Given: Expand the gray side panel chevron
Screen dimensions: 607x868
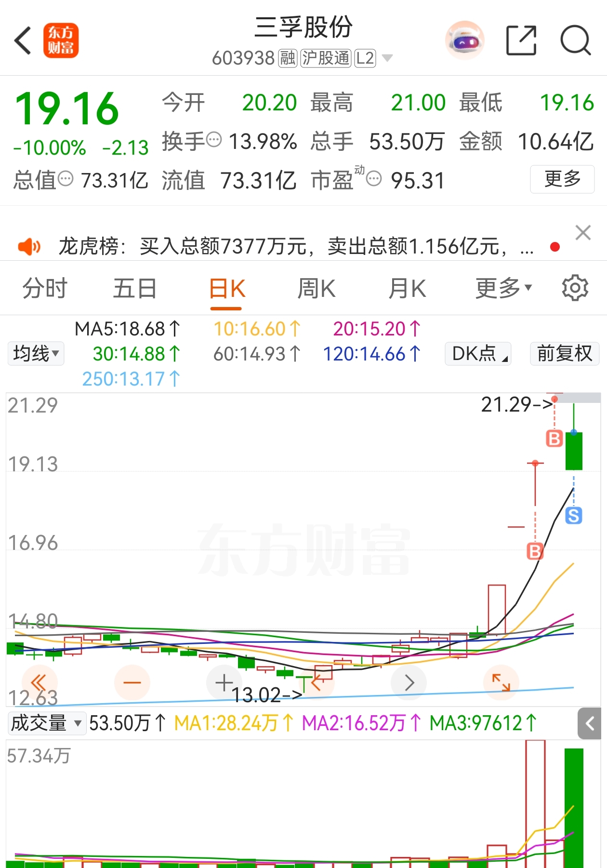Looking at the screenshot, I should point(589,723).
